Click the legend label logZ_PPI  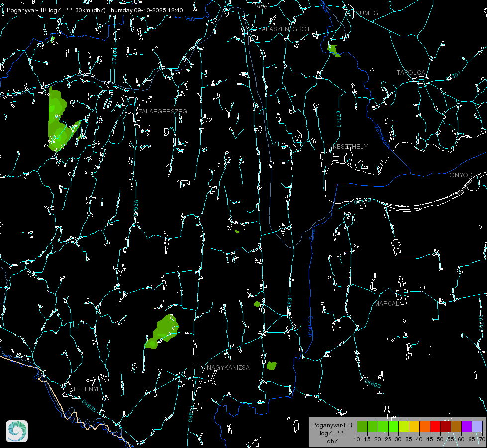(x=332, y=433)
